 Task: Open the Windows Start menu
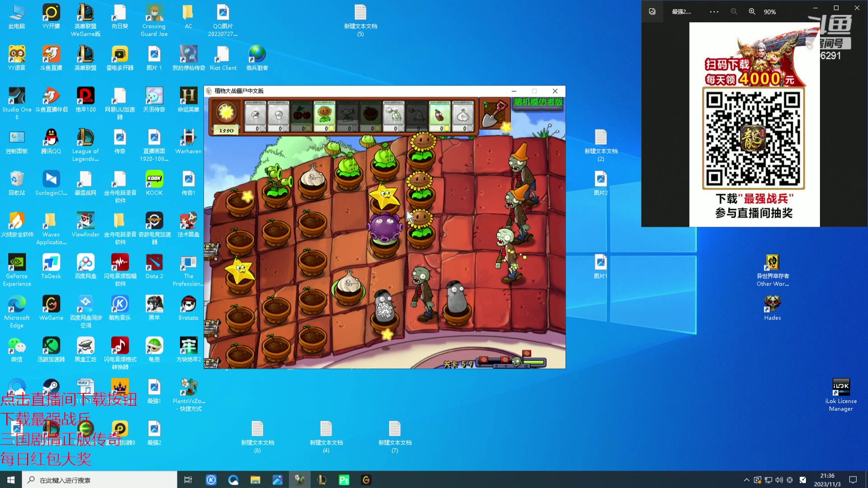11,480
